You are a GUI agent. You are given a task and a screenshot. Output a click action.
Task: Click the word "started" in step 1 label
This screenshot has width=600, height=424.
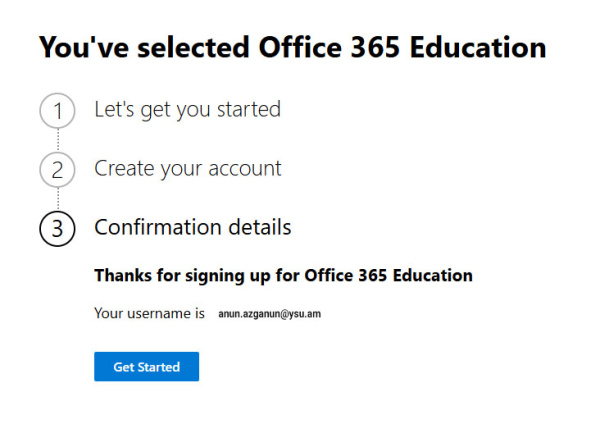point(247,109)
